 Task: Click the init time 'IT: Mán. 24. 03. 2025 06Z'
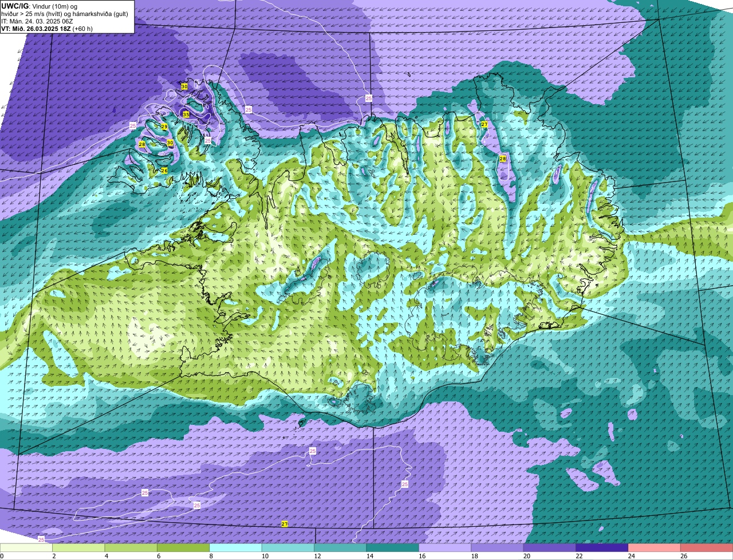37,21
